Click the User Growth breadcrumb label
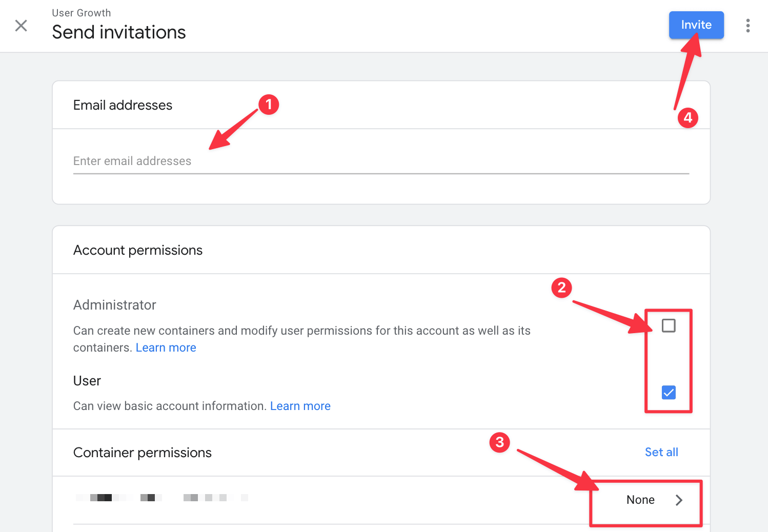 (x=81, y=12)
